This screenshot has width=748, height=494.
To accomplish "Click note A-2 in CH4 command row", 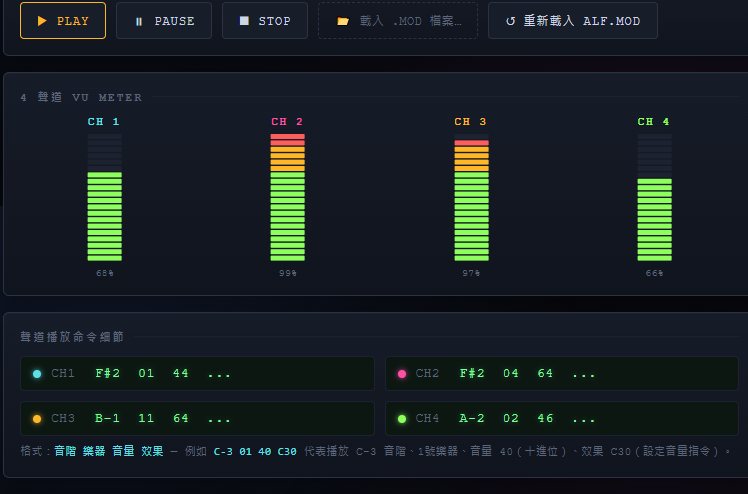I will tap(472, 418).
